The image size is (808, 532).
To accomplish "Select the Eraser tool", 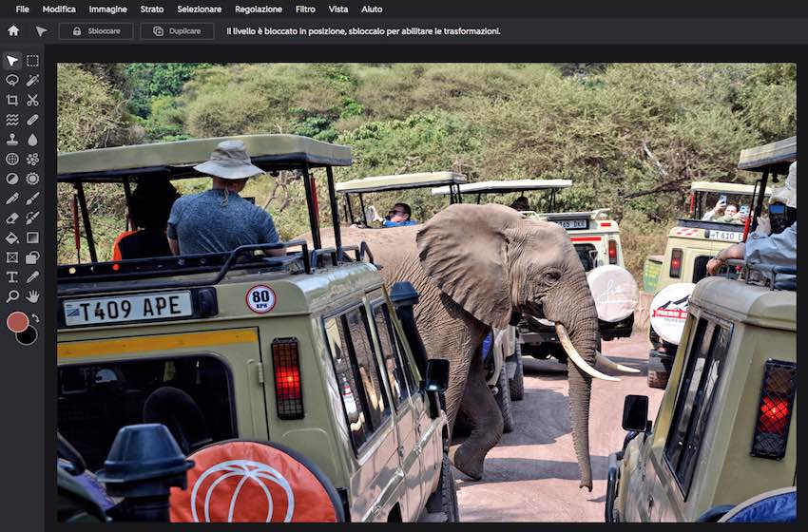I will click(x=11, y=218).
